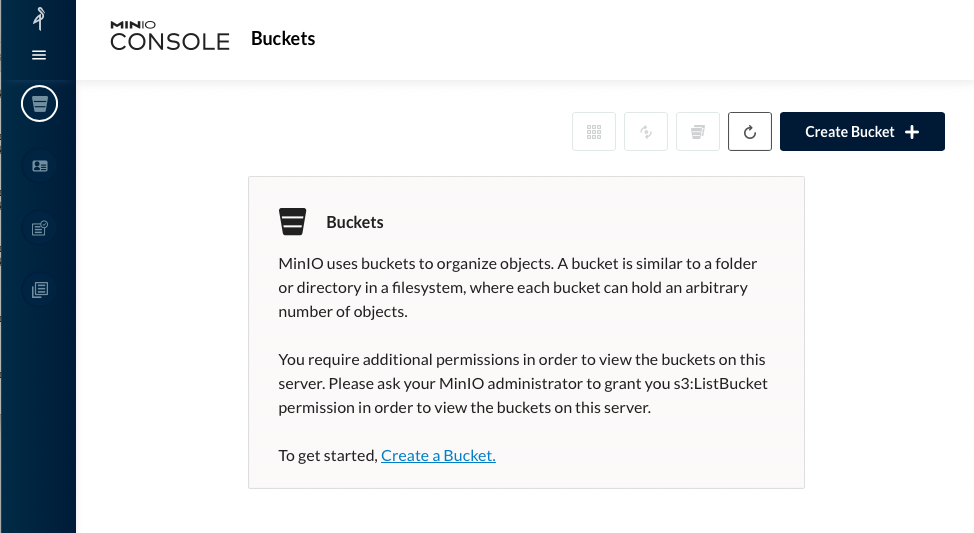The image size is (974, 533).
Task: Click the MinIO bird logo
Action: (39, 20)
